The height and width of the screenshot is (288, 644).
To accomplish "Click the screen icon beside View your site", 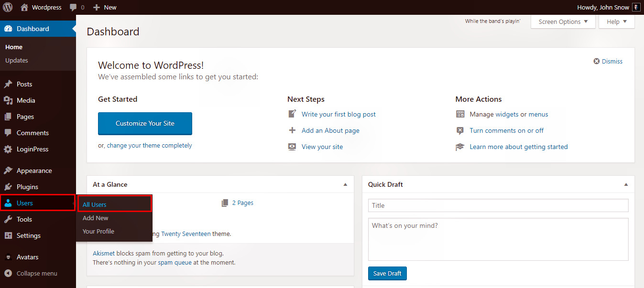I will [x=292, y=147].
